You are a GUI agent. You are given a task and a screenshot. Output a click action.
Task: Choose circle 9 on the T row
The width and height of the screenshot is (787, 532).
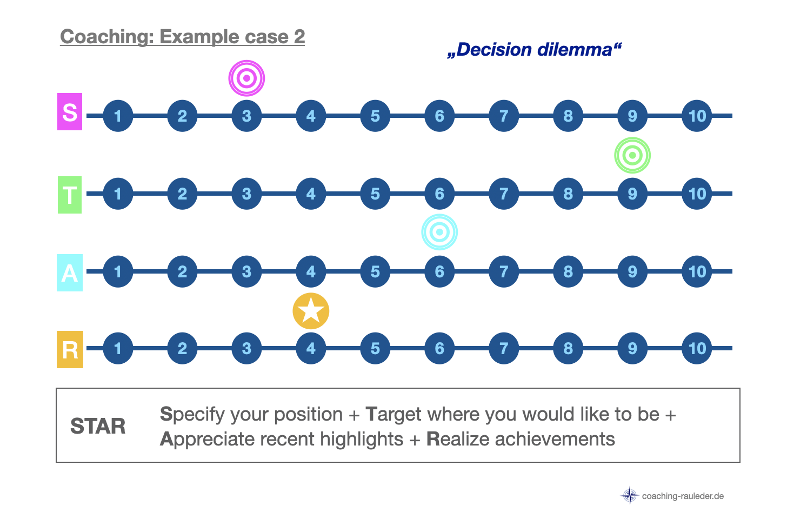click(632, 194)
